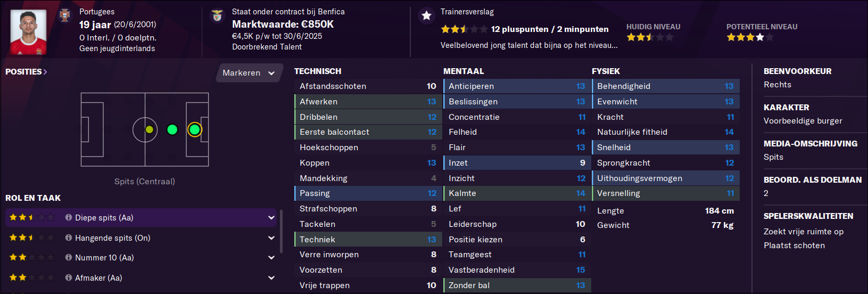This screenshot has height=294, width=868.
Task: Click the coach report star icon
Action: 426,15
